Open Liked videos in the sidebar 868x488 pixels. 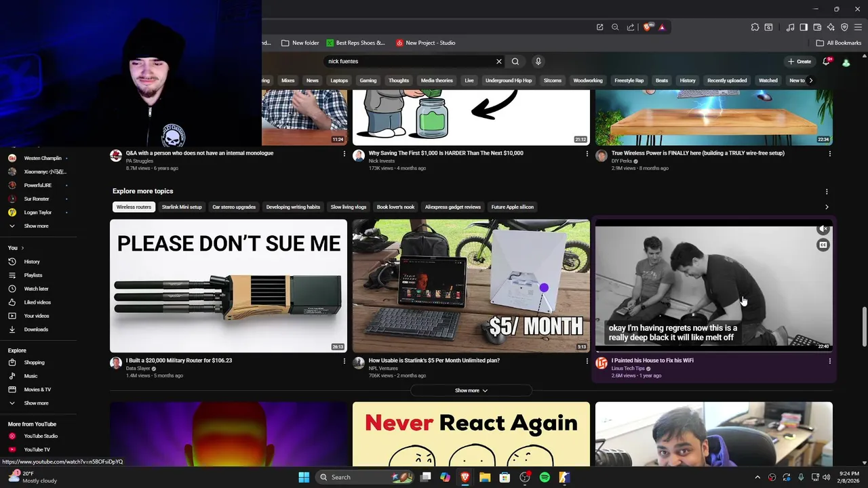[38, 302]
